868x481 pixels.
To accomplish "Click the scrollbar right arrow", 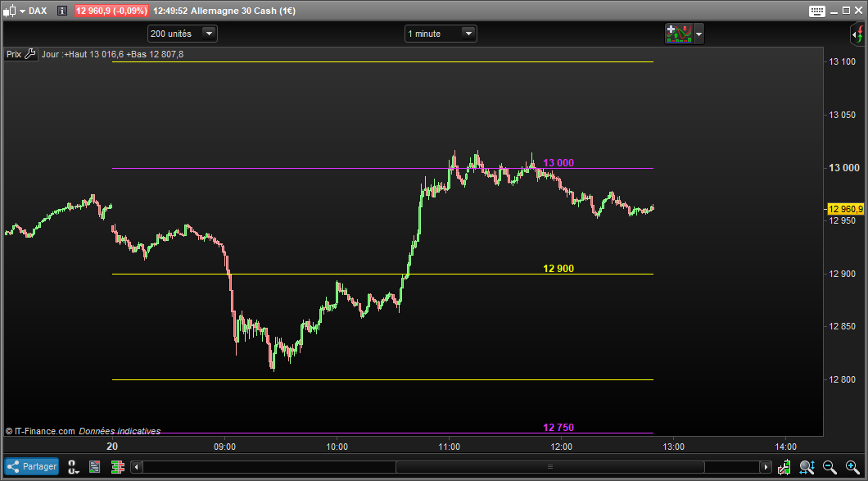I will point(766,467).
